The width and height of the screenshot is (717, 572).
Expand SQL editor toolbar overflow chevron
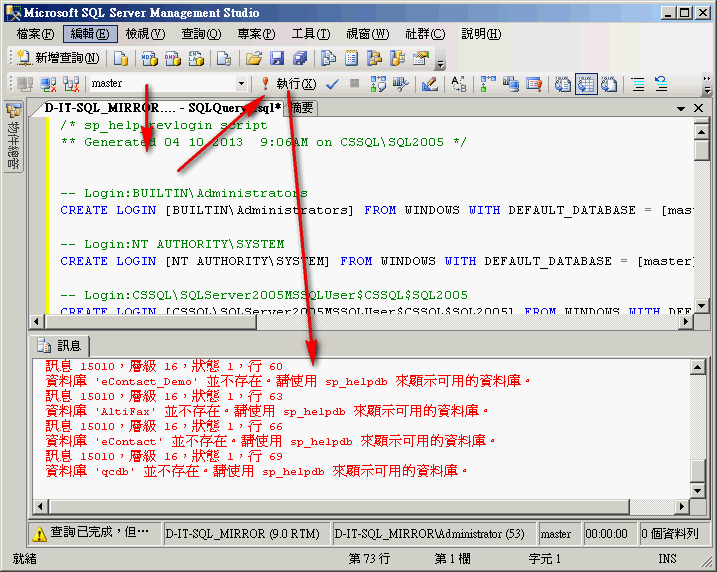[x=707, y=85]
